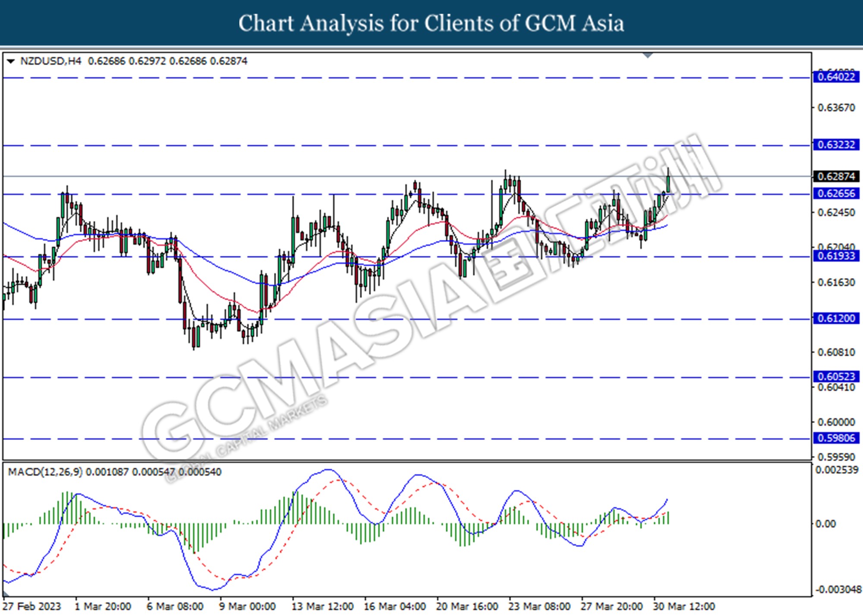Click the MACD zero level 0.00 label

[825, 524]
